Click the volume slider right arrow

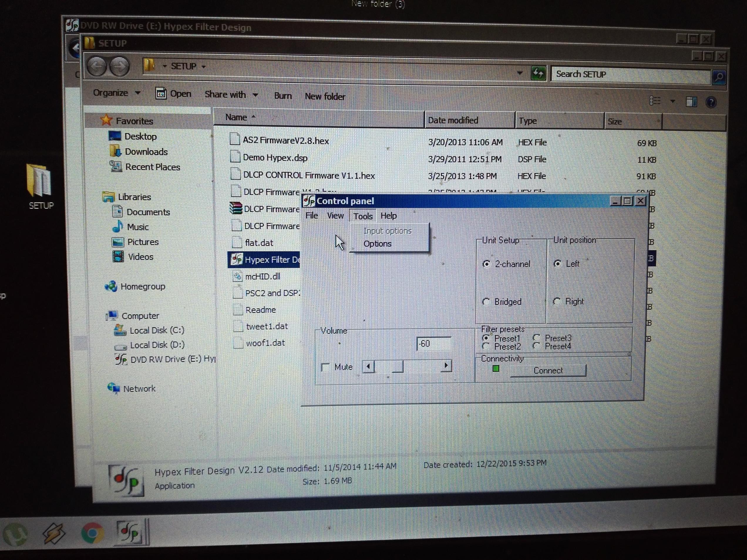tap(446, 366)
